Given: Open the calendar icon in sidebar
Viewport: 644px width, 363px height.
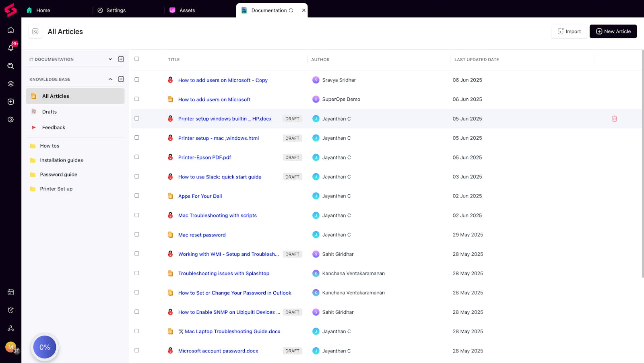Looking at the screenshot, I should [11, 292].
